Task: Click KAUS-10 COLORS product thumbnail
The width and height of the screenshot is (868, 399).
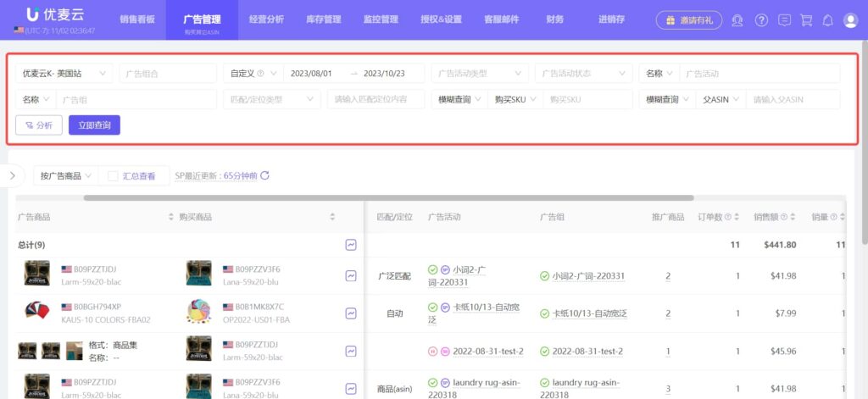Action: (37, 311)
